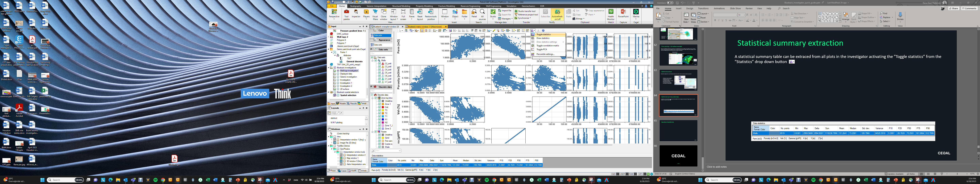Click the Visual filters icon
This screenshot has height=184, width=980.
[x=375, y=14]
